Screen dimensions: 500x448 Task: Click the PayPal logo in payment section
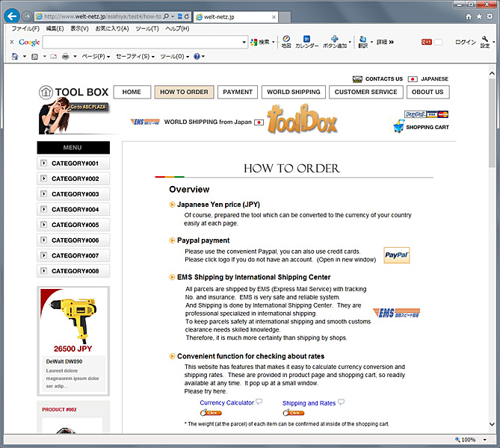[396, 255]
